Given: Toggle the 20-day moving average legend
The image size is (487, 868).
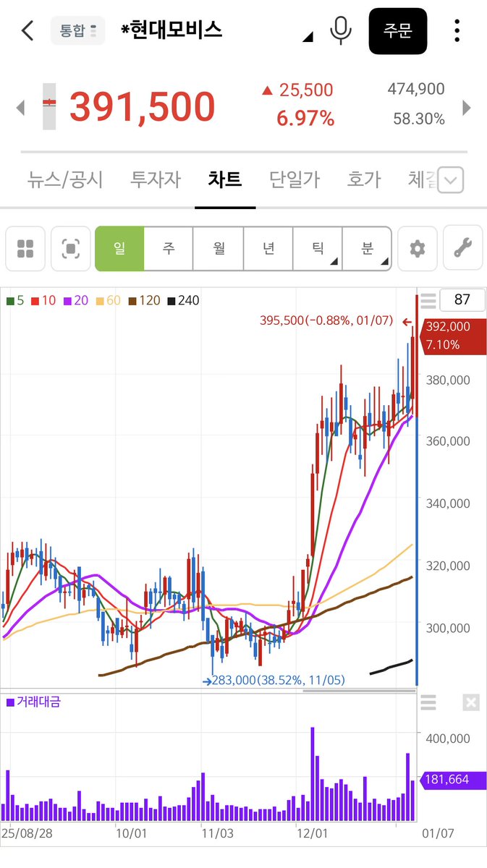Looking at the screenshot, I should (x=75, y=300).
